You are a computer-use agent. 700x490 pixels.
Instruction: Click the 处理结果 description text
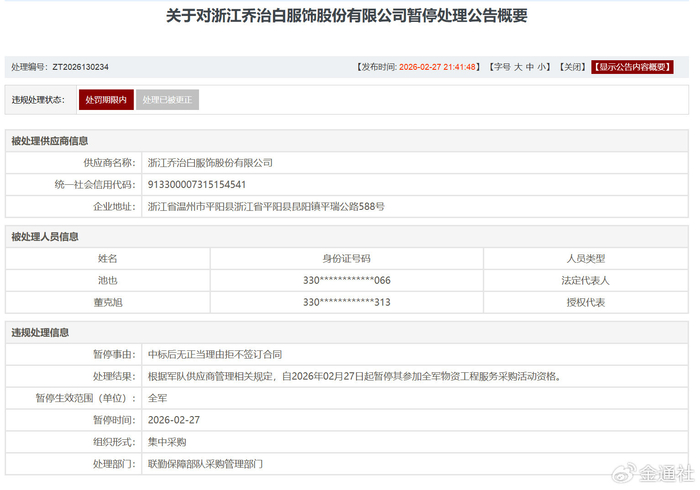tap(354, 377)
